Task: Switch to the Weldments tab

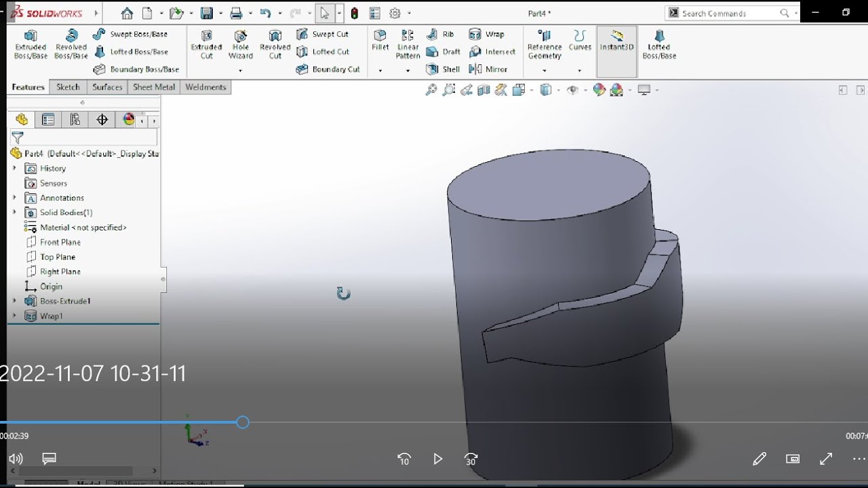Action: pos(205,87)
